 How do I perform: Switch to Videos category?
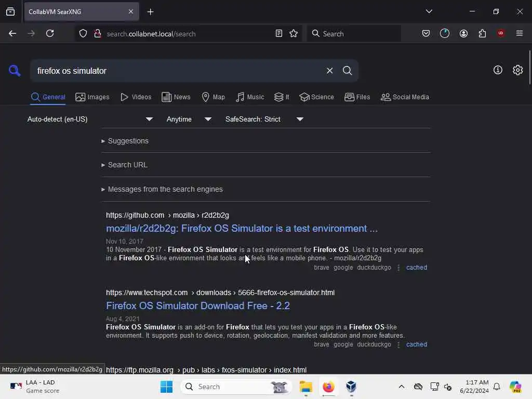[x=136, y=97]
